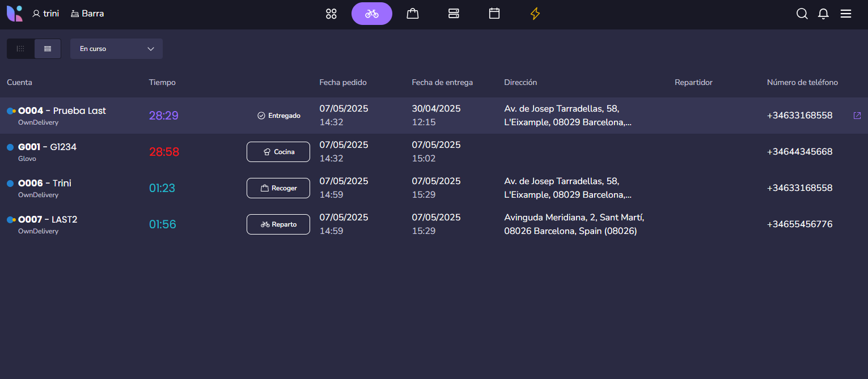This screenshot has height=379, width=868.
Task: Open notifications bell icon
Action: click(823, 14)
